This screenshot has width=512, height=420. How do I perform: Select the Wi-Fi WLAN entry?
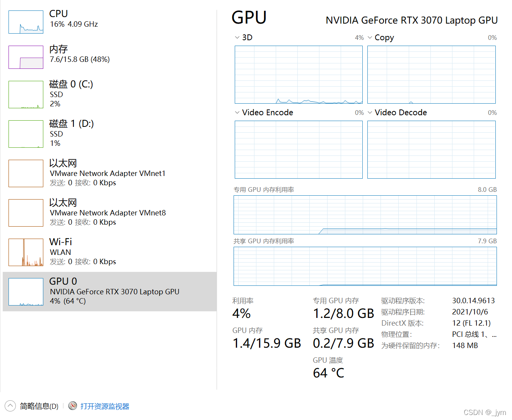tap(109, 252)
